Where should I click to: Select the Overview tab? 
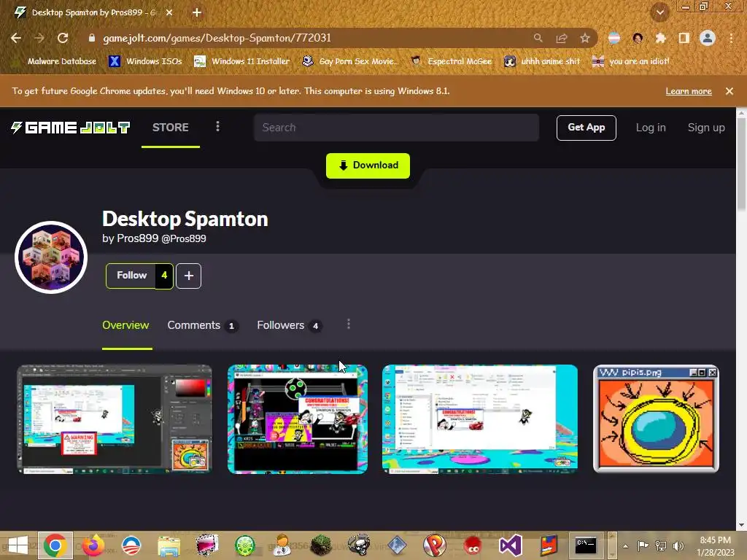pyautogui.click(x=125, y=325)
